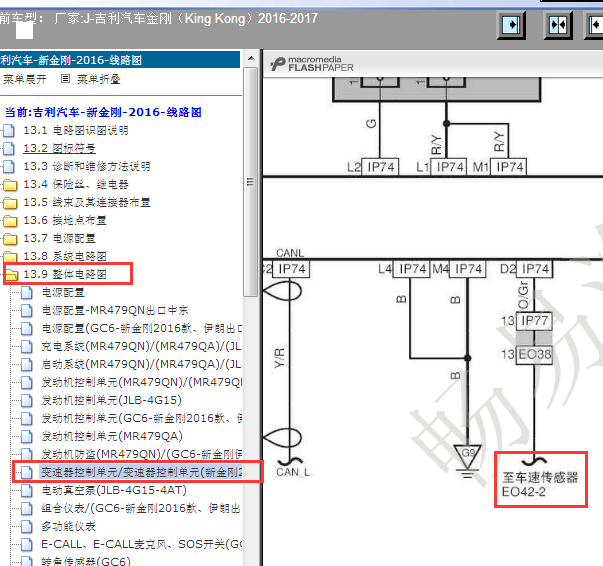The image size is (603, 566).
Task: Click the right-arrow panel layout button
Action: click(511, 25)
